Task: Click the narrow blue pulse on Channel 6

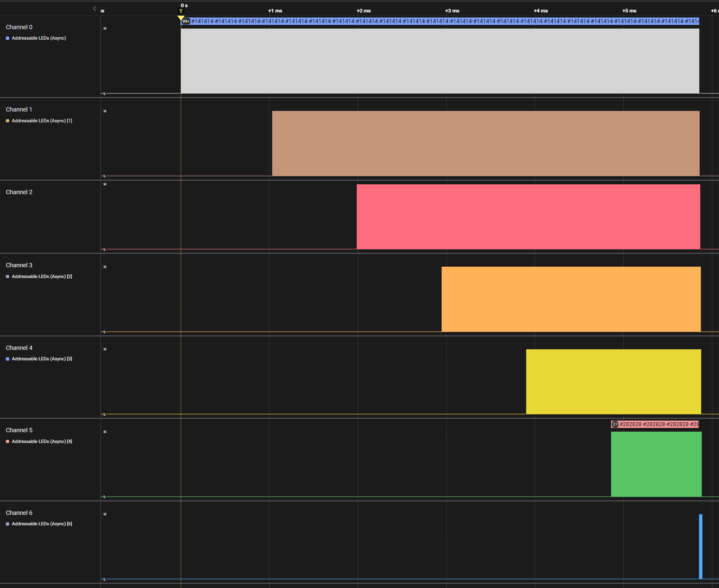Action: click(x=700, y=546)
